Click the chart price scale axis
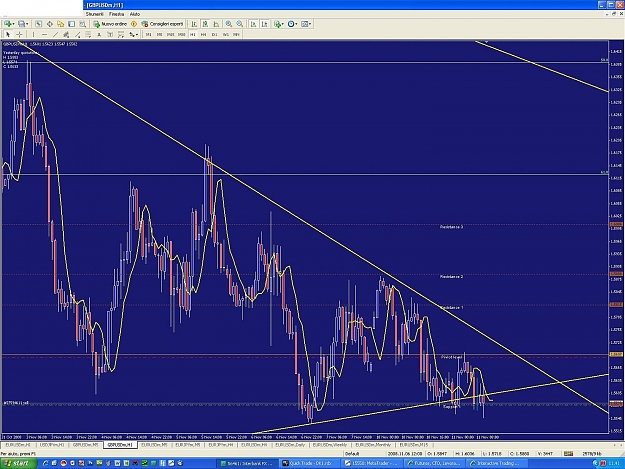 615,237
